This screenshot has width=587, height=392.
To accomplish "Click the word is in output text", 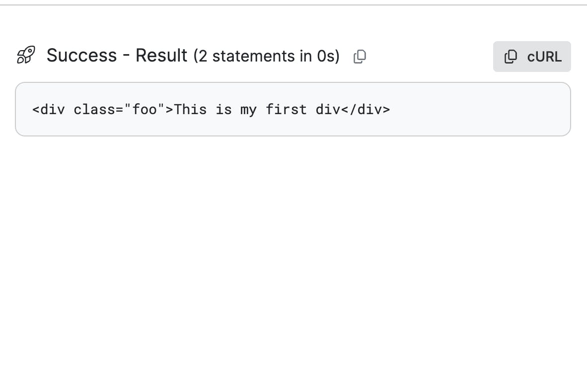I will (x=223, y=110).
